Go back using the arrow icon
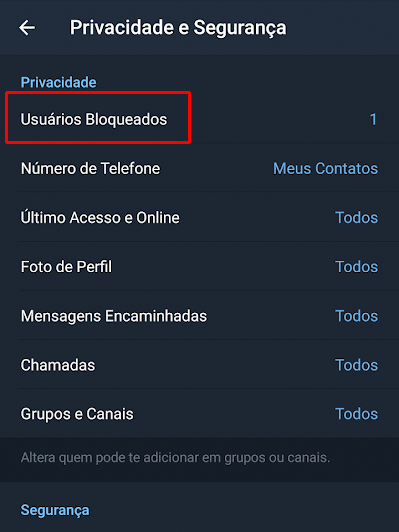Viewport: 399px width, 532px height. pos(27,27)
